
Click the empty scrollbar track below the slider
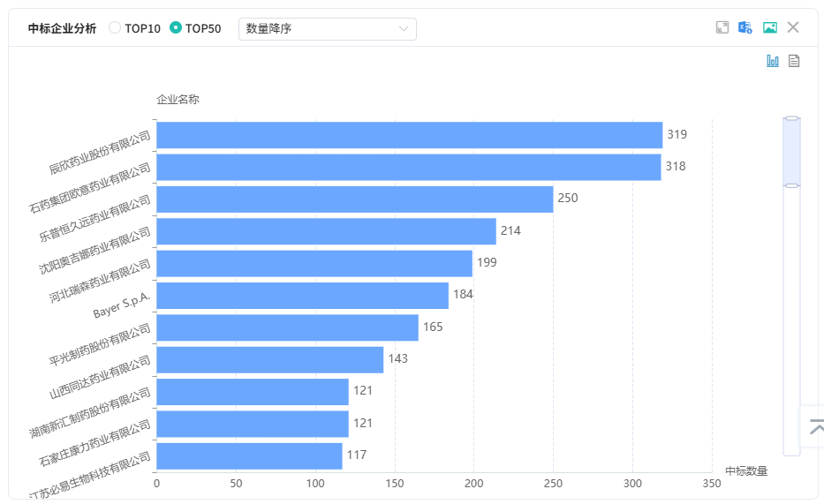click(791, 318)
